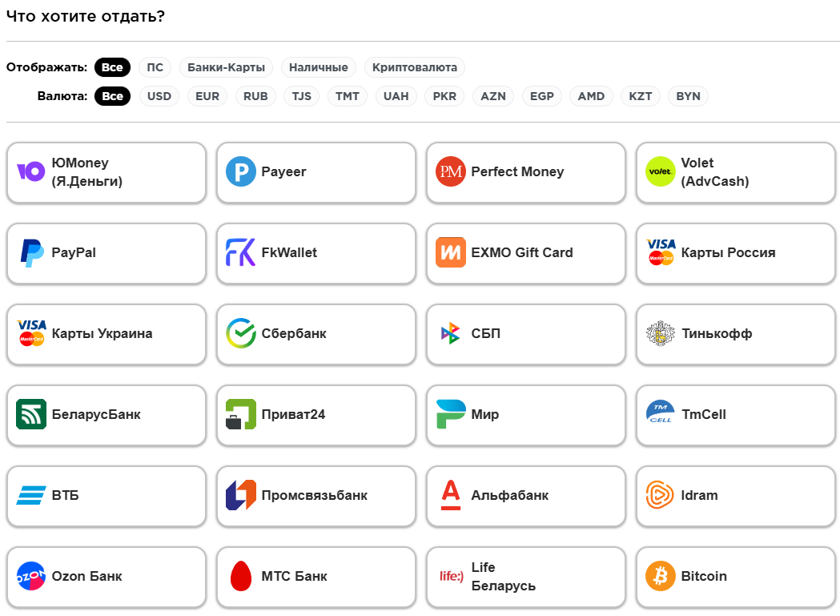Filter display by ПС
840x616 pixels.
155,67
